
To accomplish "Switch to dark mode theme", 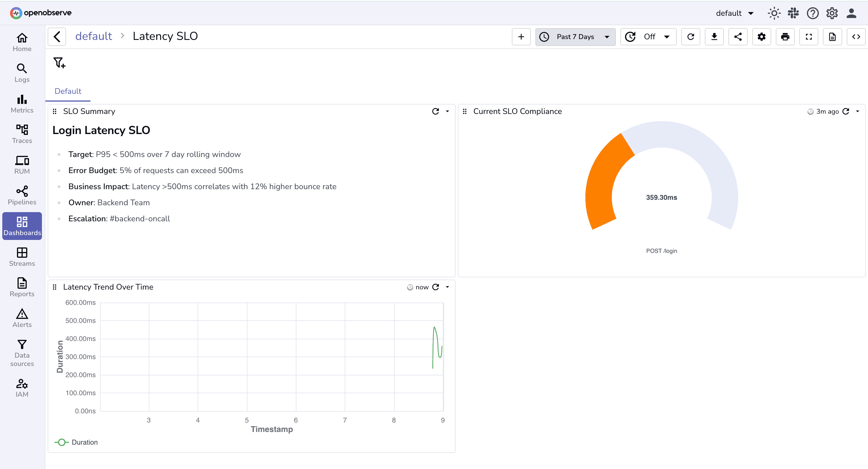I will click(x=774, y=13).
